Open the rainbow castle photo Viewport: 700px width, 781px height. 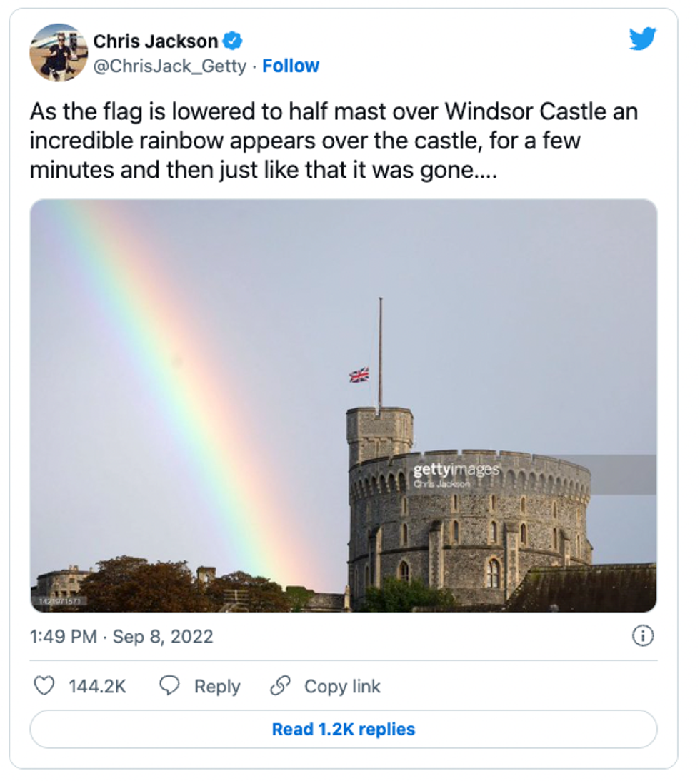[343, 407]
